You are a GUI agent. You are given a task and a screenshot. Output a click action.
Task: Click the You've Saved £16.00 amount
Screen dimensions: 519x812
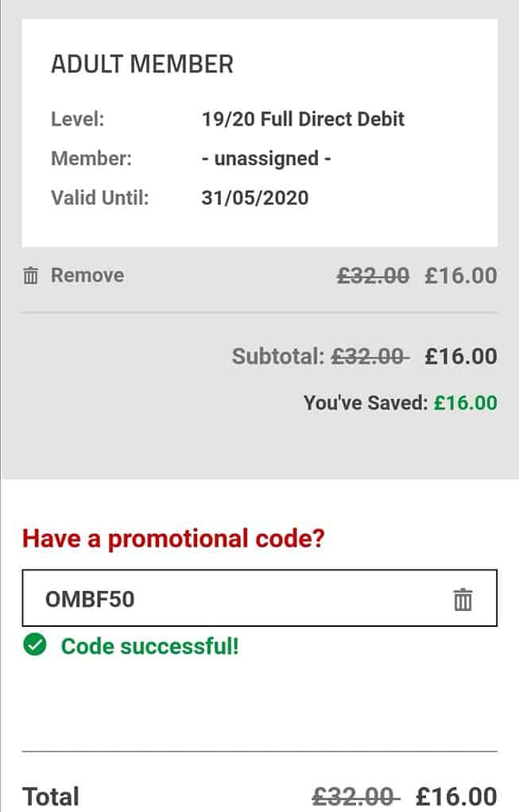[465, 403]
